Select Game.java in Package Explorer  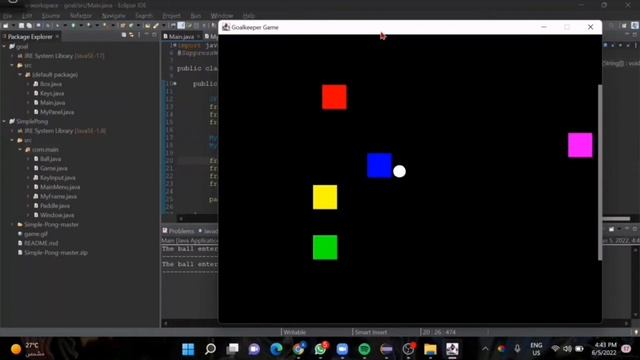tap(54, 168)
